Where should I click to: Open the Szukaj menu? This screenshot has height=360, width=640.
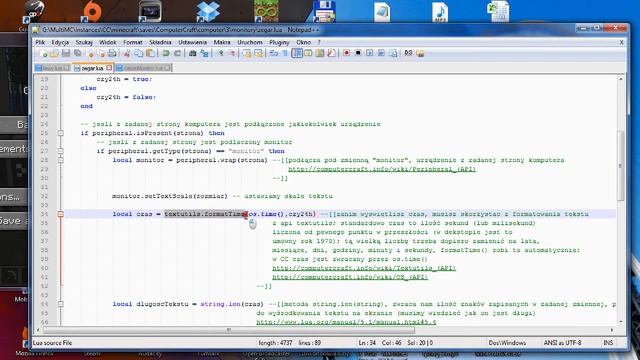tap(84, 42)
